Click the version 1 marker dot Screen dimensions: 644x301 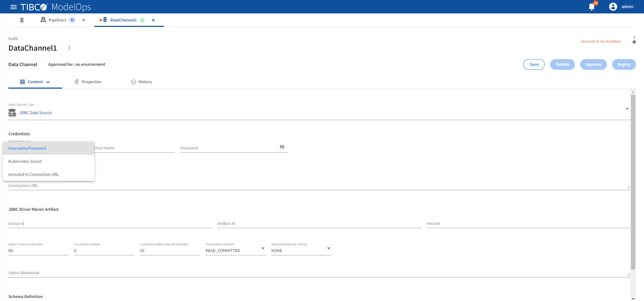pyautogui.click(x=634, y=42)
